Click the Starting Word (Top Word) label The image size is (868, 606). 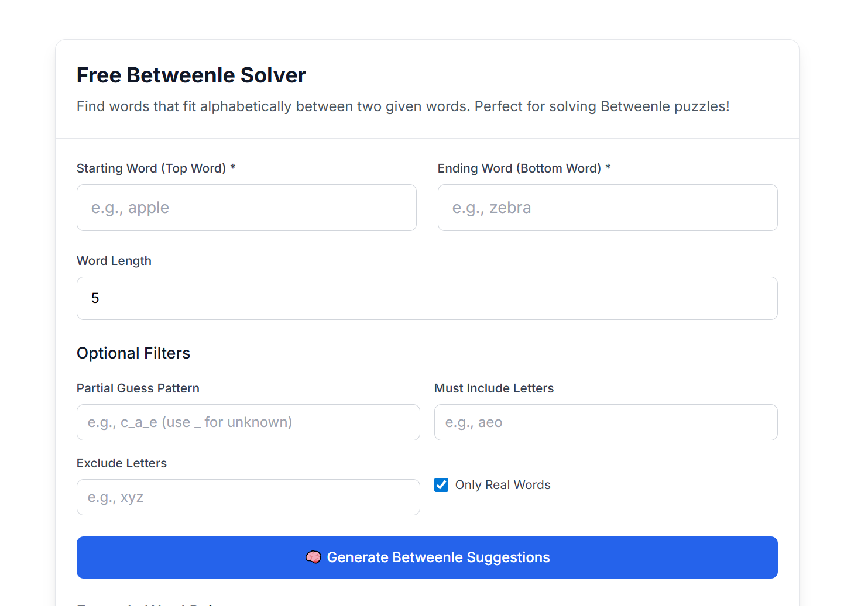[156, 168]
